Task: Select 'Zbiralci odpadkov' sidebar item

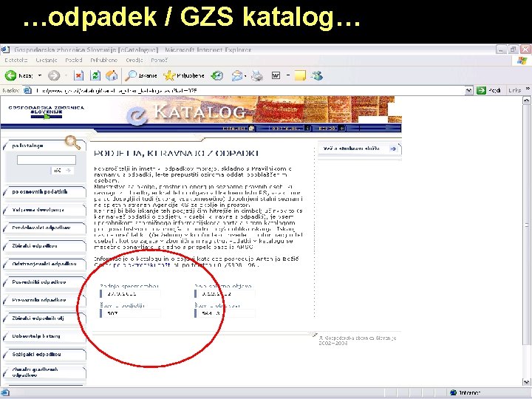Action: pyautogui.click(x=44, y=245)
